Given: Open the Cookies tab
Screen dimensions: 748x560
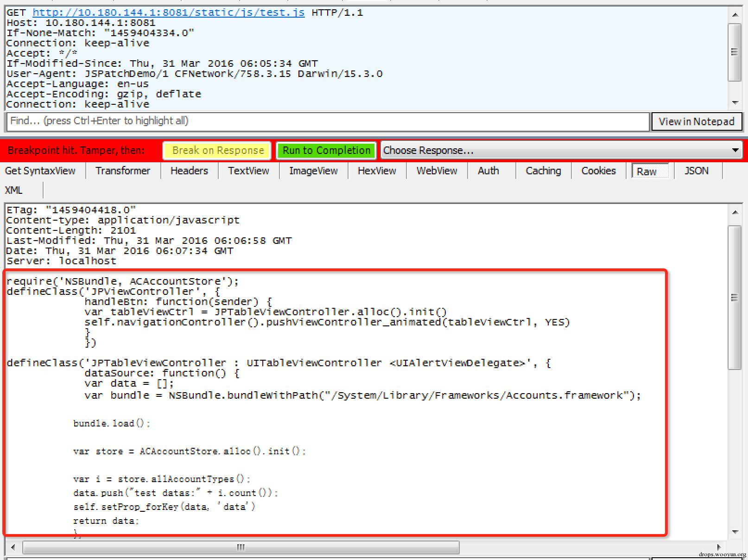Looking at the screenshot, I should 598,171.
